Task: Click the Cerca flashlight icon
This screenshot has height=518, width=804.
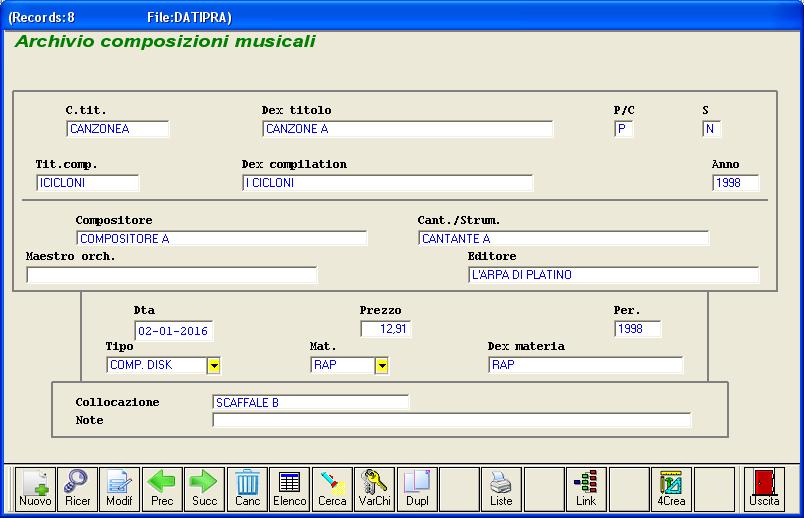Action: click(x=332, y=488)
